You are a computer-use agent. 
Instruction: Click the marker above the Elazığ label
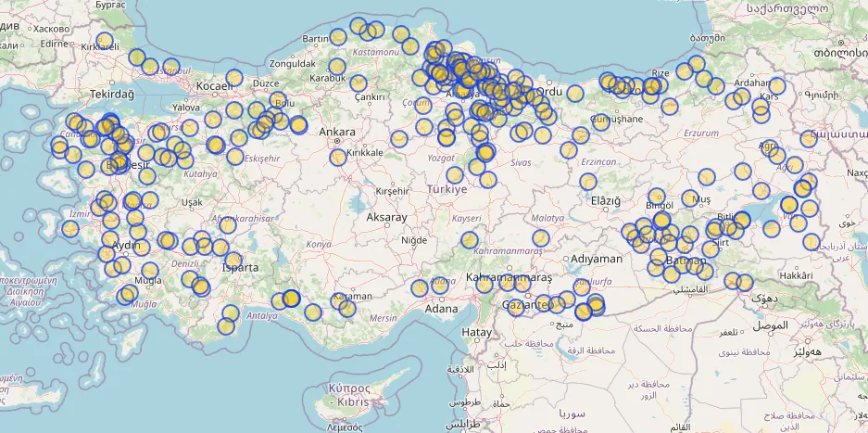pos(586,182)
